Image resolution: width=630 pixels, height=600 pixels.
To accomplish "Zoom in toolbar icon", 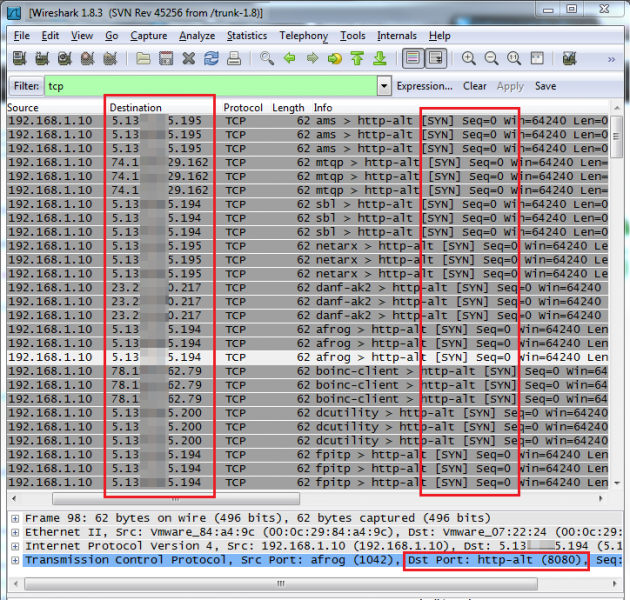I will (x=468, y=59).
